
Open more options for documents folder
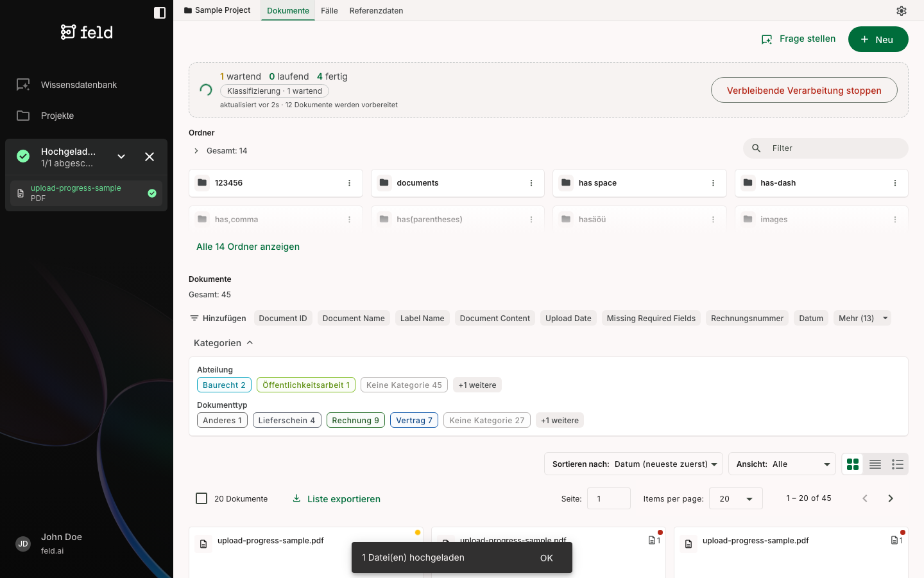[x=531, y=183]
